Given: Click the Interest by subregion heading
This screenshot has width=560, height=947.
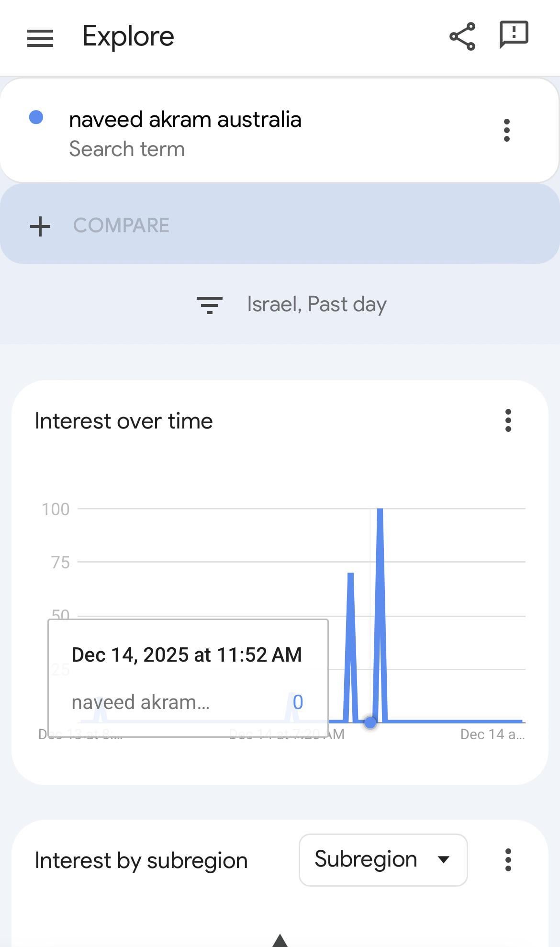Looking at the screenshot, I should [141, 860].
